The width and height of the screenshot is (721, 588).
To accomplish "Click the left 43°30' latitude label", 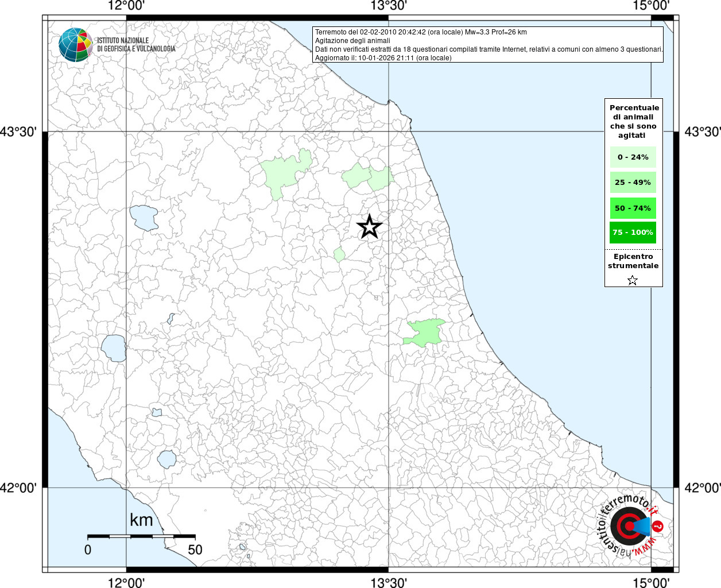I will (18, 131).
